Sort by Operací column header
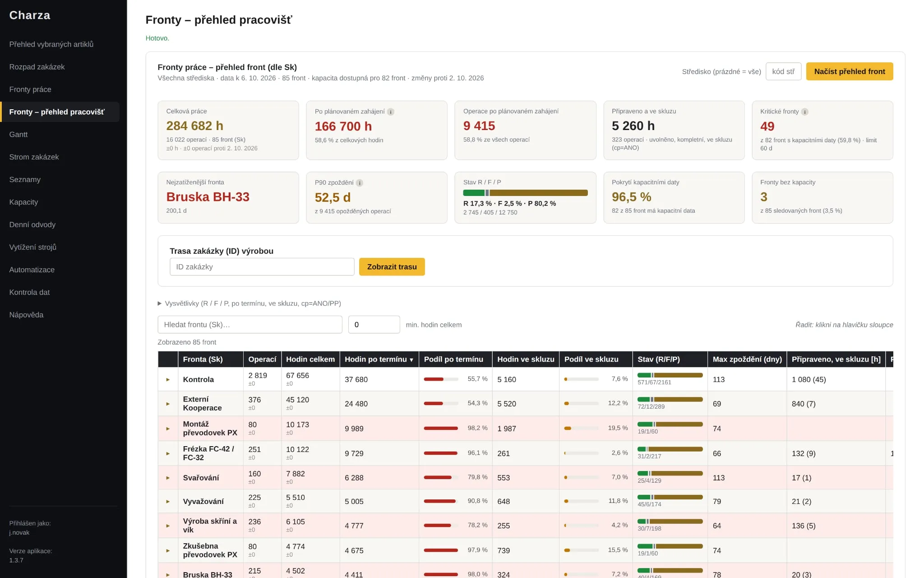 coord(262,359)
